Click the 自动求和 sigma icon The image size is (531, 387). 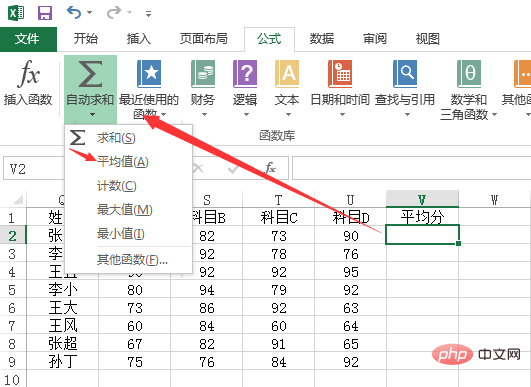point(90,74)
